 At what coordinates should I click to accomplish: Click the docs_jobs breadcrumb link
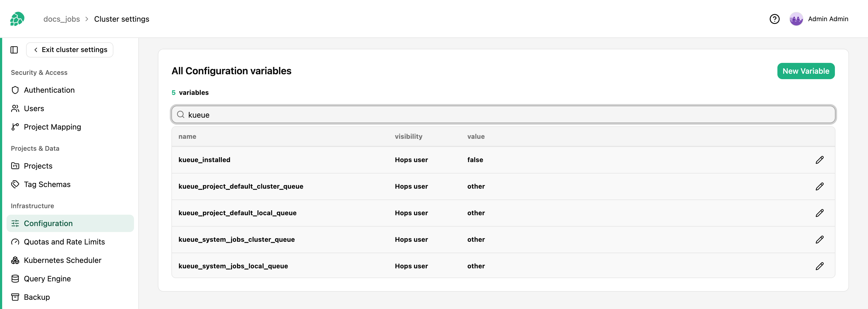62,19
